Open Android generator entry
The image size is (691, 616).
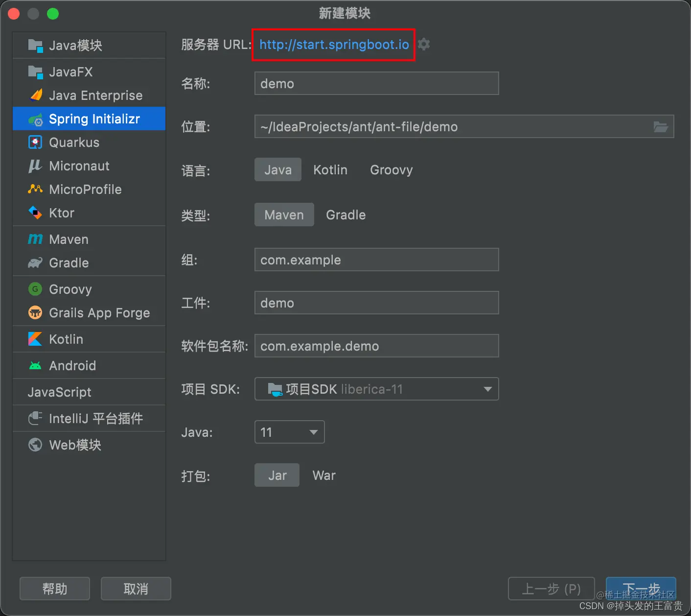[x=89, y=366]
